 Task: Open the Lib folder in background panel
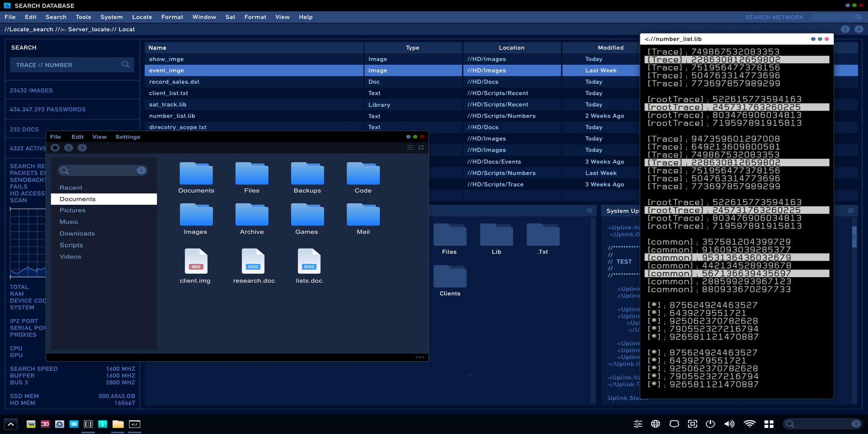point(496,239)
